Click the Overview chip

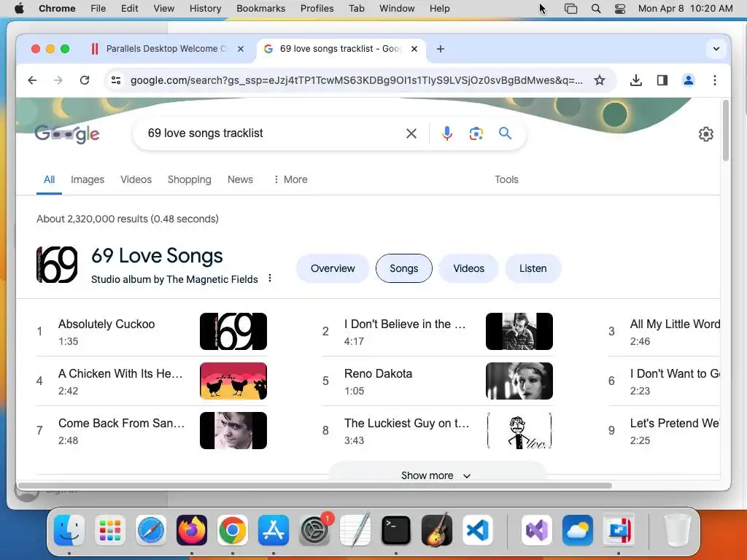333,268
